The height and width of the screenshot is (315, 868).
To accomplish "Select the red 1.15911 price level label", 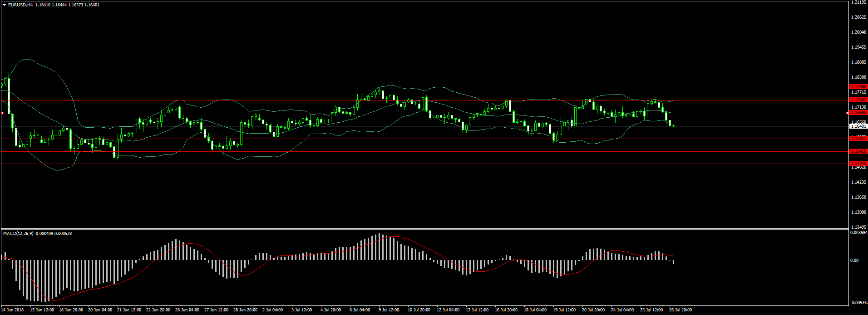I will click(x=858, y=139).
